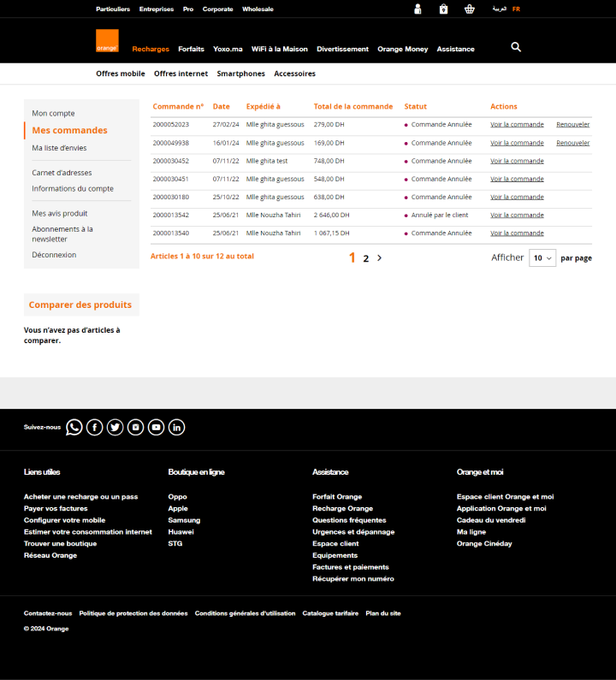616x680 pixels.
Task: Open the Twitter social icon
Action: point(115,427)
